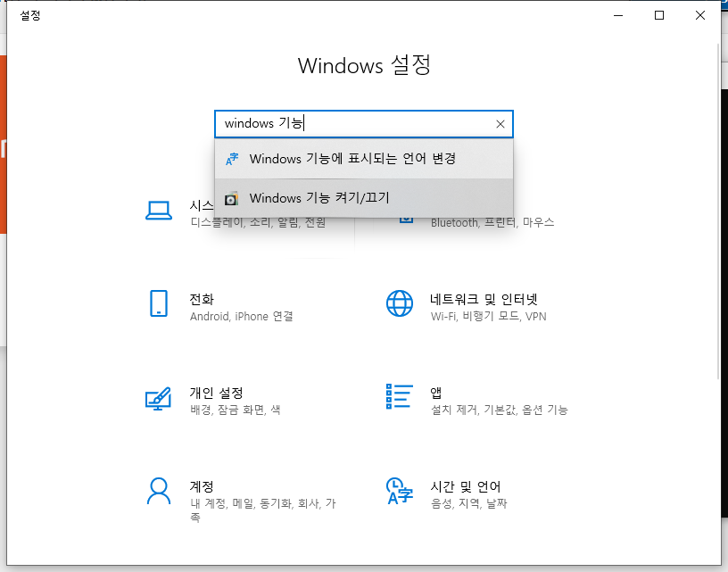Open the 전화 phone icon
The width and height of the screenshot is (728, 572).
159,303
